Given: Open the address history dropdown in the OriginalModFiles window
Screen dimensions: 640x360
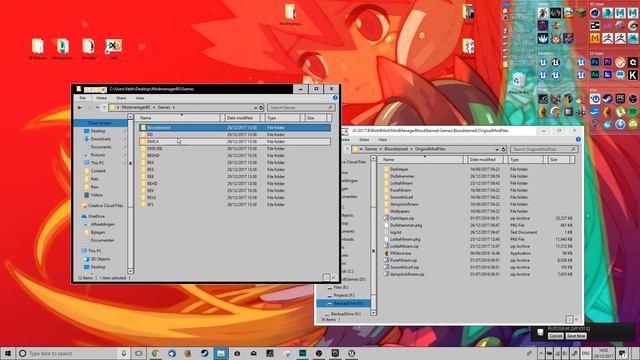Looking at the screenshot, I should (497, 149).
